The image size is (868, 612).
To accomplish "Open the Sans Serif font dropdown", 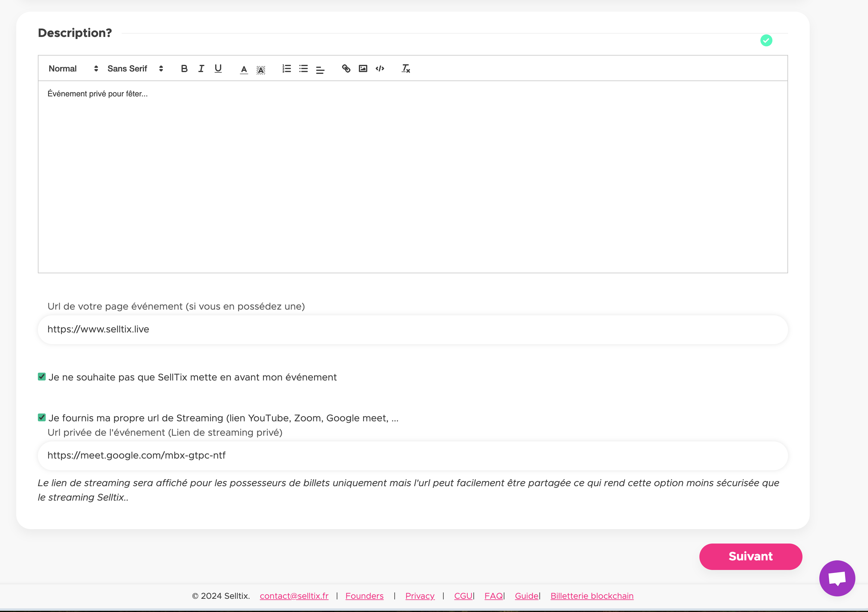I will pyautogui.click(x=135, y=69).
